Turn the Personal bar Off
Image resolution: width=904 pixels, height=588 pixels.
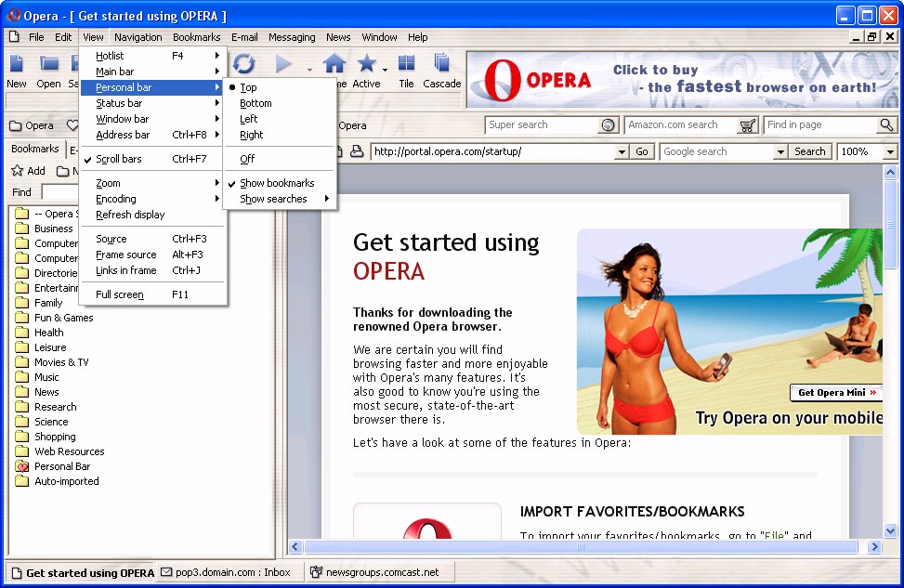[x=280, y=159]
